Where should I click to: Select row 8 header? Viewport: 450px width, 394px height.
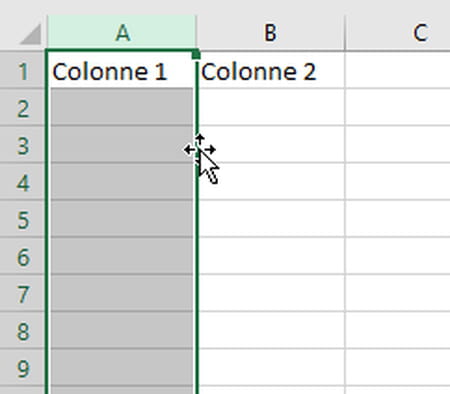point(22,330)
